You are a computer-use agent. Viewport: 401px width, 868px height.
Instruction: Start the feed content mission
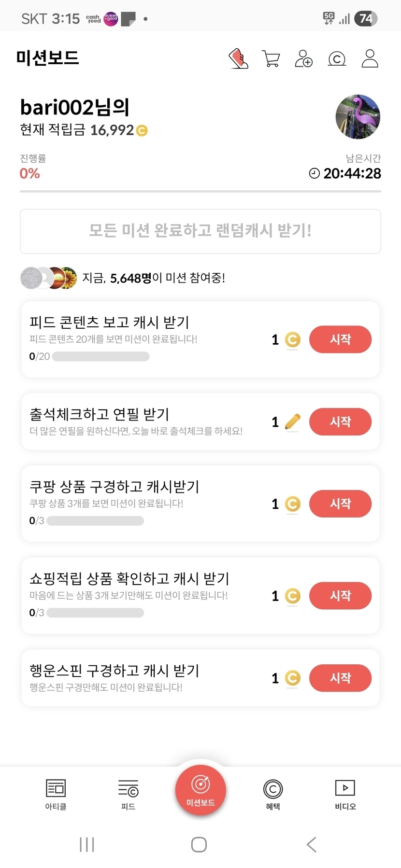click(x=340, y=339)
